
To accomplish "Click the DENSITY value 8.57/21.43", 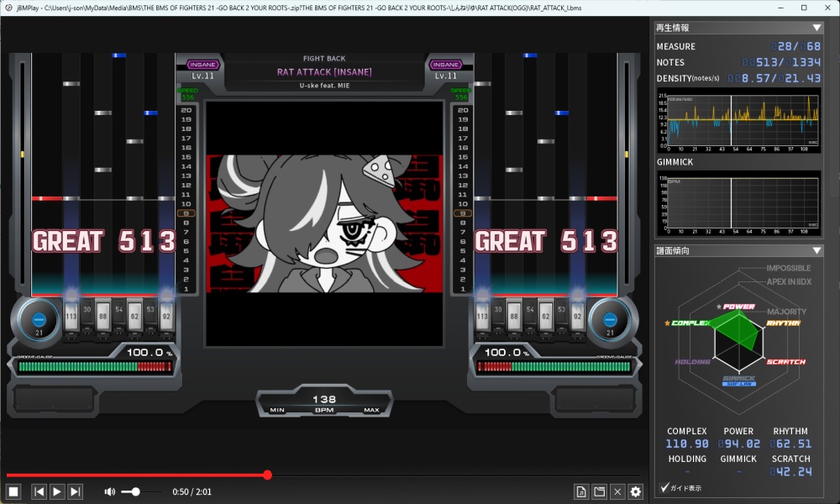I will pyautogui.click(x=774, y=79).
